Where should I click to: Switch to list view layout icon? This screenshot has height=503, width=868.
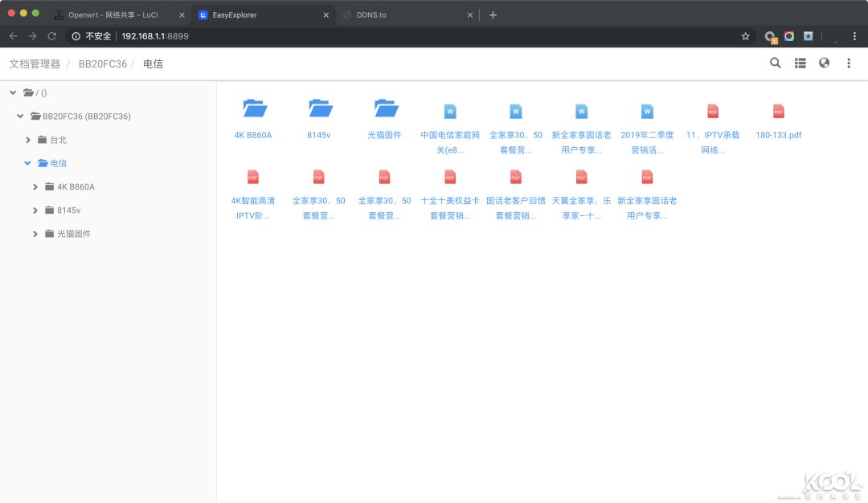[x=800, y=63]
